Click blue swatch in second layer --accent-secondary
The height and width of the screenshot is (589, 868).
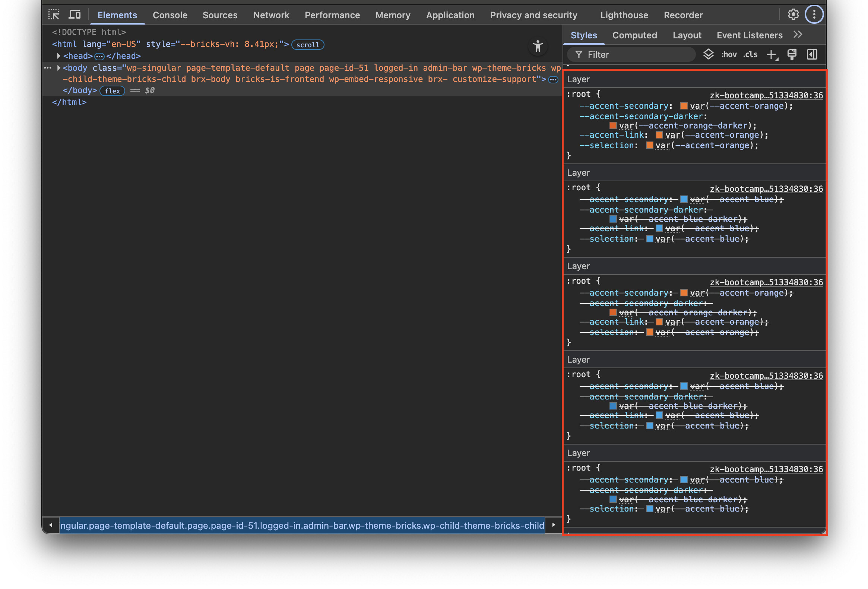pos(684,199)
